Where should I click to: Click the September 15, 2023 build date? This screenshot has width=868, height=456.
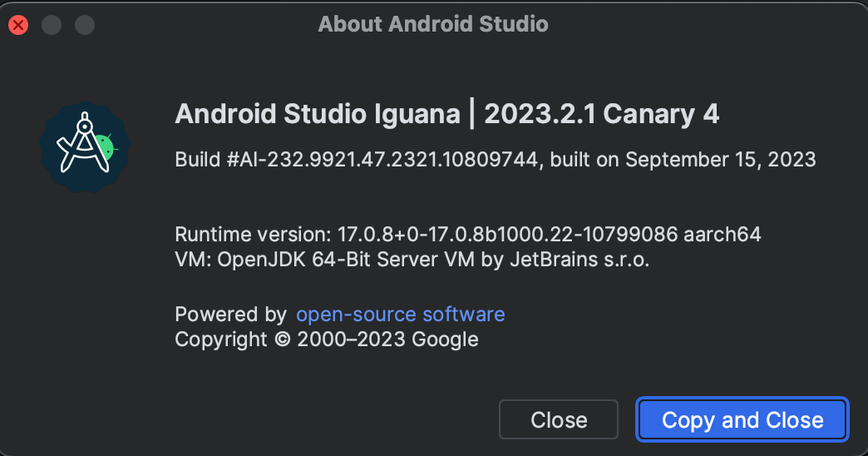click(720, 160)
